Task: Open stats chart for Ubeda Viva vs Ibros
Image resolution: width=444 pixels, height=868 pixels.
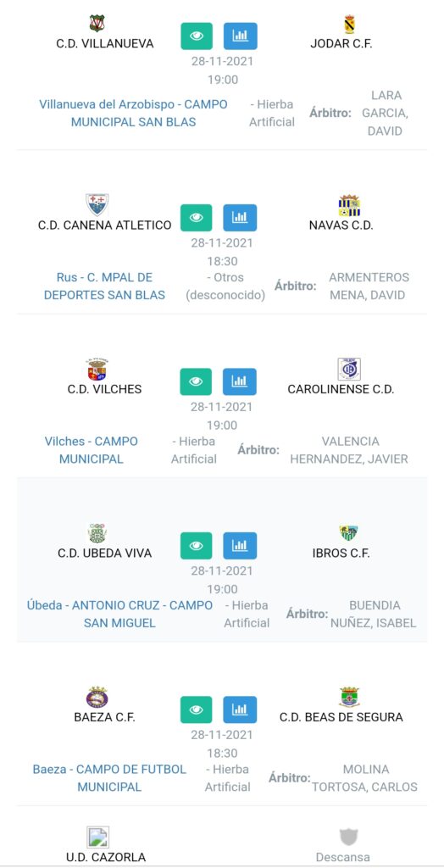Action: tap(241, 545)
